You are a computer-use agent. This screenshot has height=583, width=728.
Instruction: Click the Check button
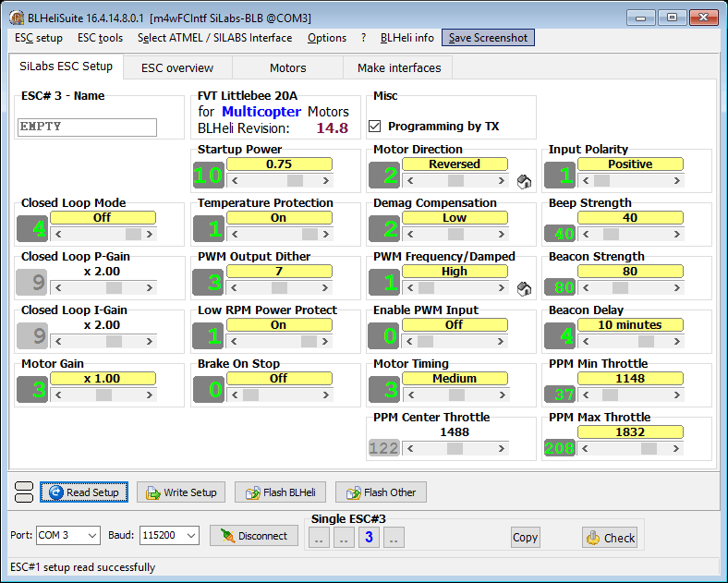(610, 538)
